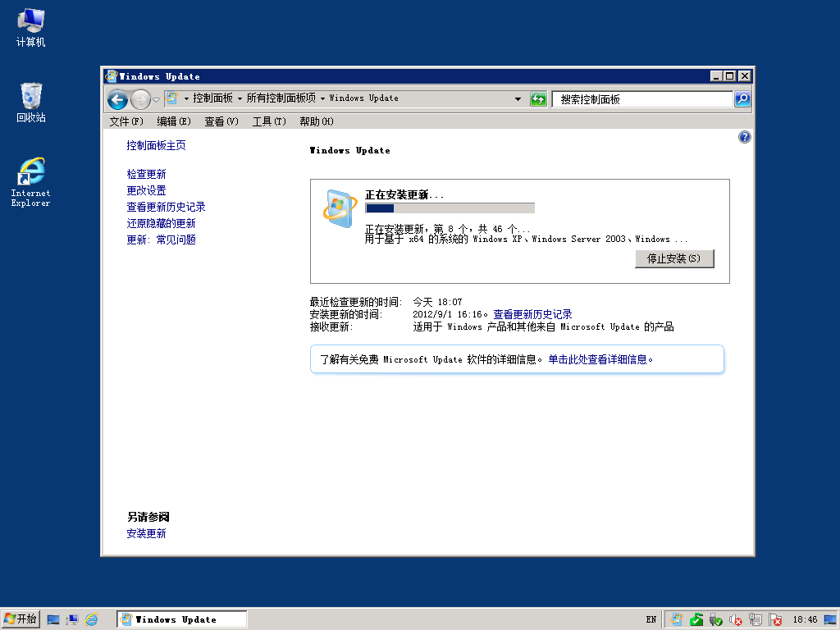The height and width of the screenshot is (630, 840).
Task: Open 查看更新历史记录 in the left sidebar
Action: pyautogui.click(x=166, y=207)
